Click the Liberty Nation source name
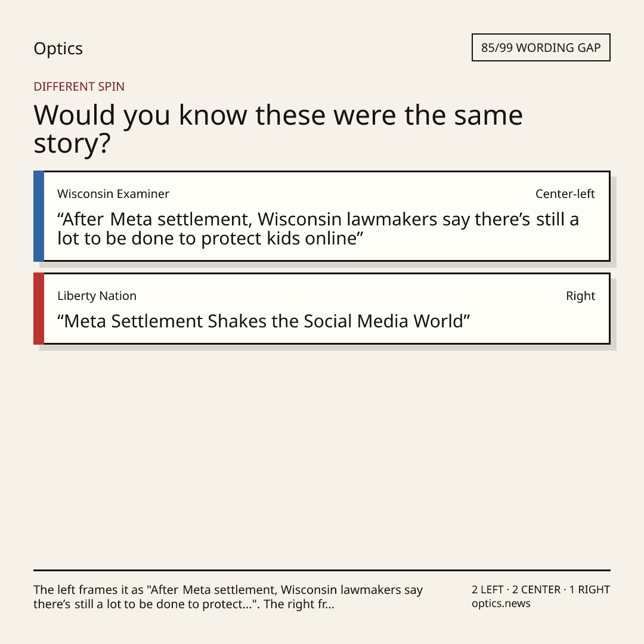Image resolution: width=644 pixels, height=644 pixels. pyautogui.click(x=97, y=296)
